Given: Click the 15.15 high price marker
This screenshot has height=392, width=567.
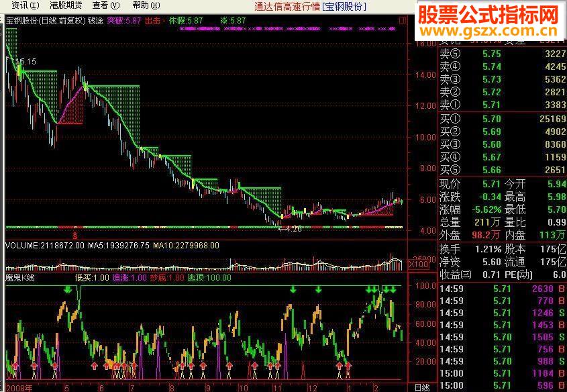Looking at the screenshot, I should click(26, 62).
